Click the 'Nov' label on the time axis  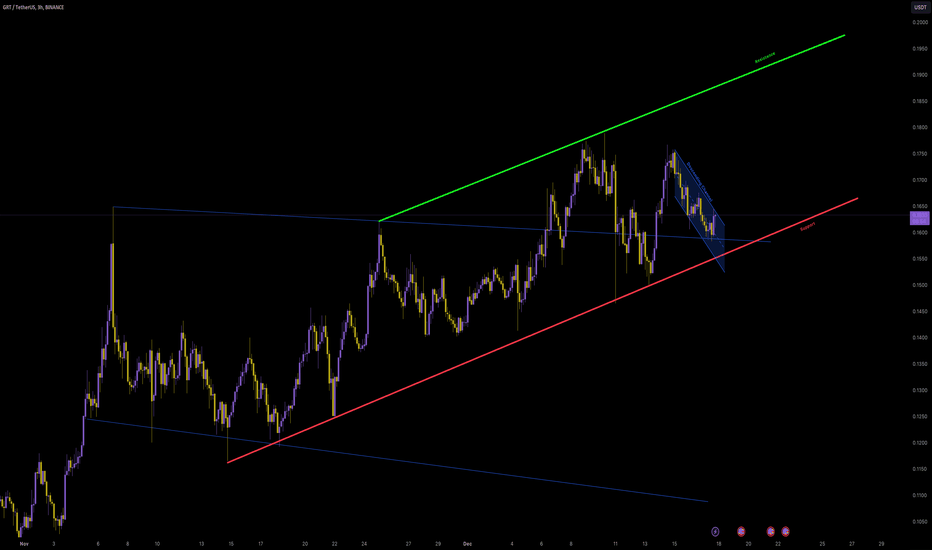click(24, 543)
